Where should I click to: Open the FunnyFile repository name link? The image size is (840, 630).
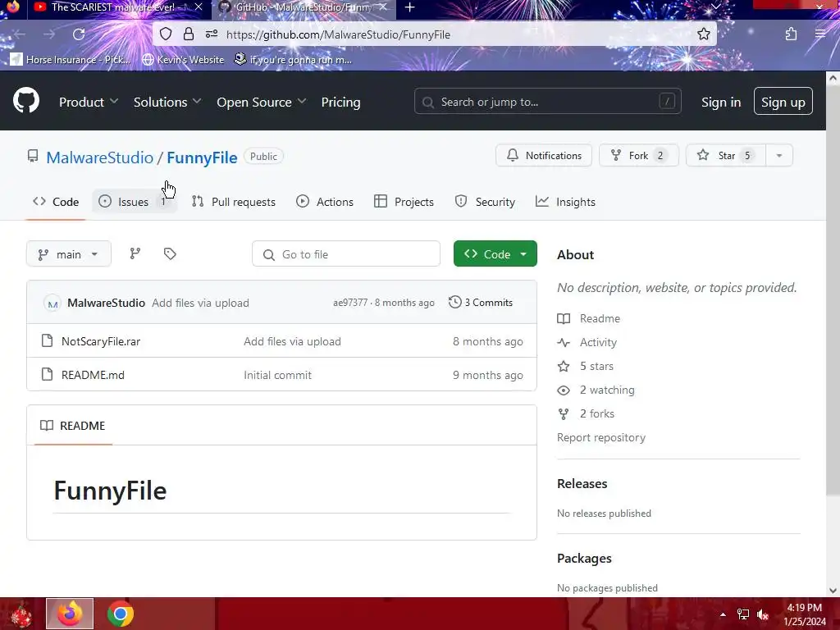click(202, 157)
